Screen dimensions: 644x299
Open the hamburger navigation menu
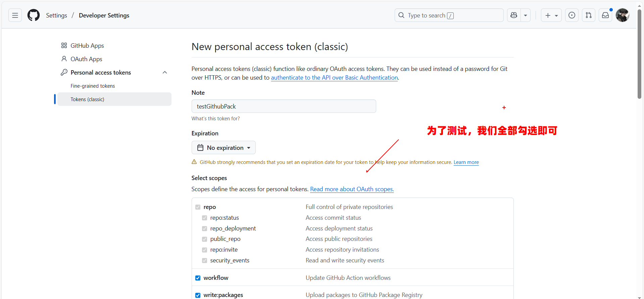point(15,15)
